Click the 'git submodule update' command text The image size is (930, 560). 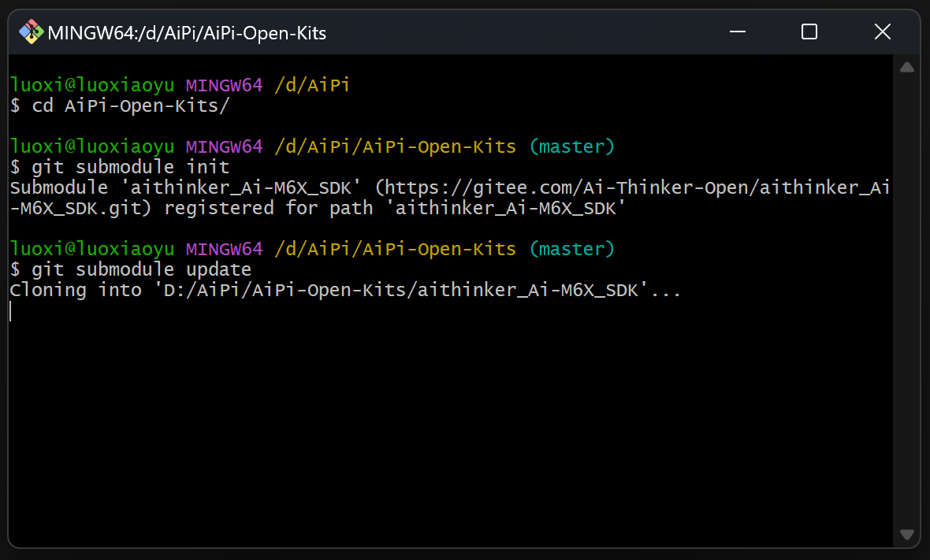142,269
